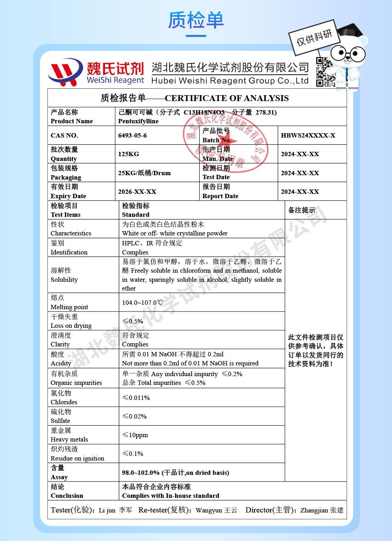
Task: Click the Heavy metals ≤10ppm value
Action: click(x=135, y=435)
